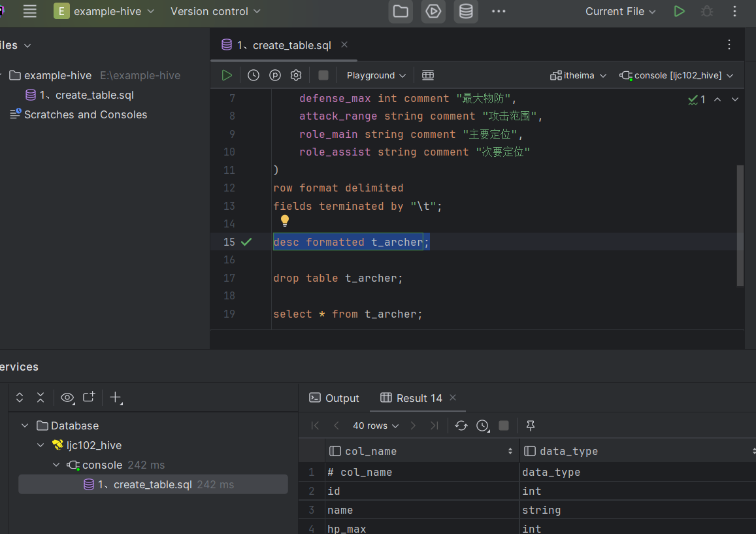Image resolution: width=756 pixels, height=534 pixels.
Task: Open console settings gear icon
Action: click(x=296, y=75)
